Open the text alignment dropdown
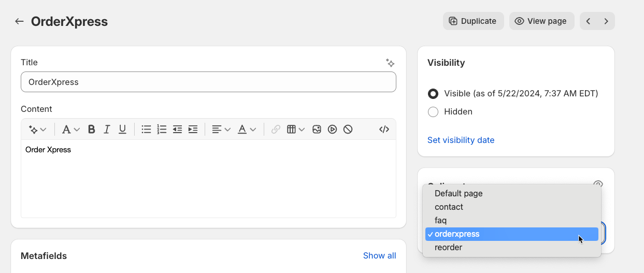Viewport: 644px width, 273px height. [x=221, y=130]
